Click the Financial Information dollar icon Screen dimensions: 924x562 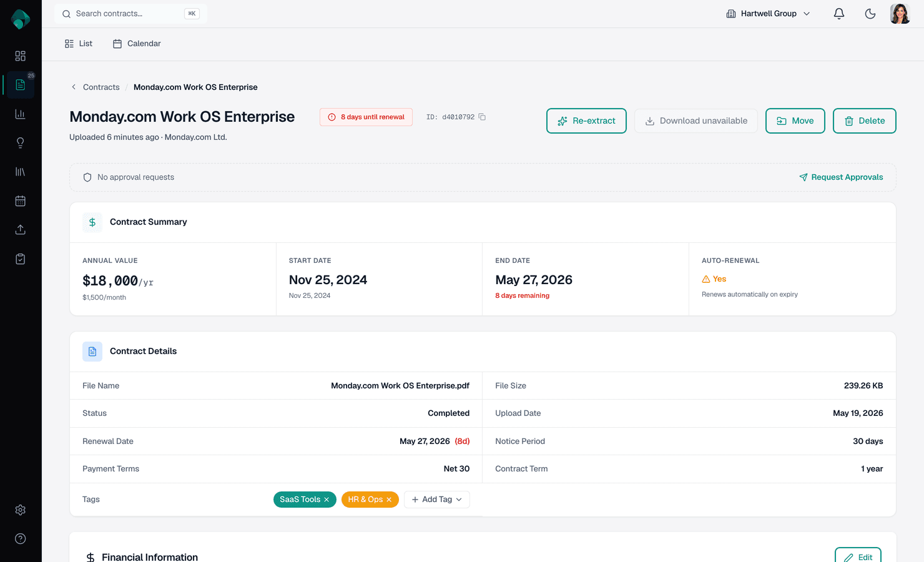91,557
